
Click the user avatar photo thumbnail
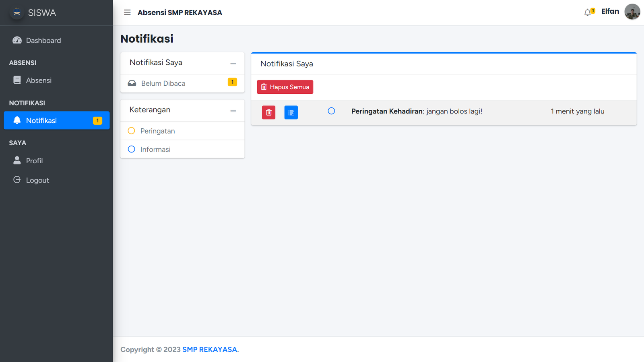[632, 12]
